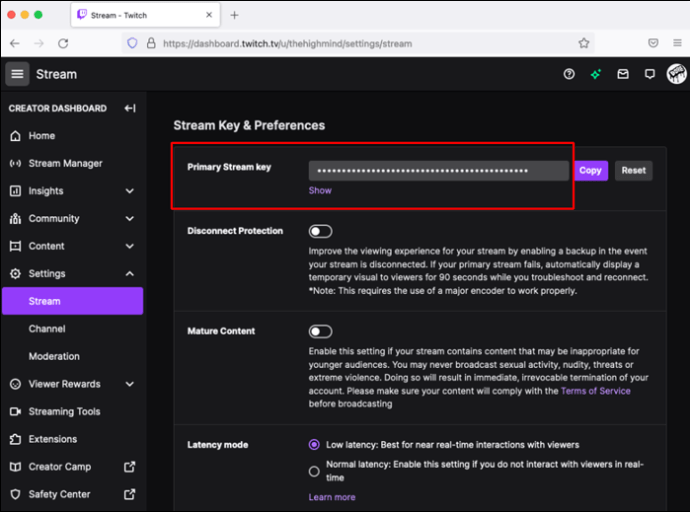Select Stream under Settings
The height and width of the screenshot is (512, 690).
[73, 301]
